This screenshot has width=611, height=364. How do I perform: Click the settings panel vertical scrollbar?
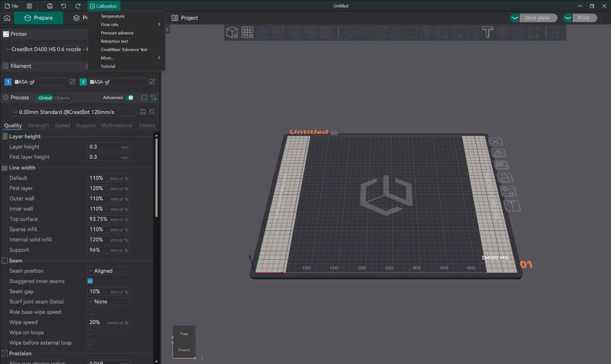(x=156, y=177)
